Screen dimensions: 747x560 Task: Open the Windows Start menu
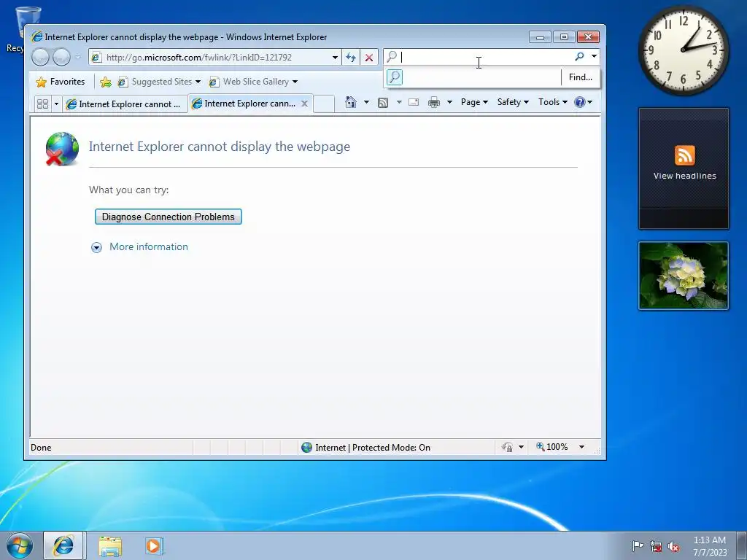pos(20,545)
